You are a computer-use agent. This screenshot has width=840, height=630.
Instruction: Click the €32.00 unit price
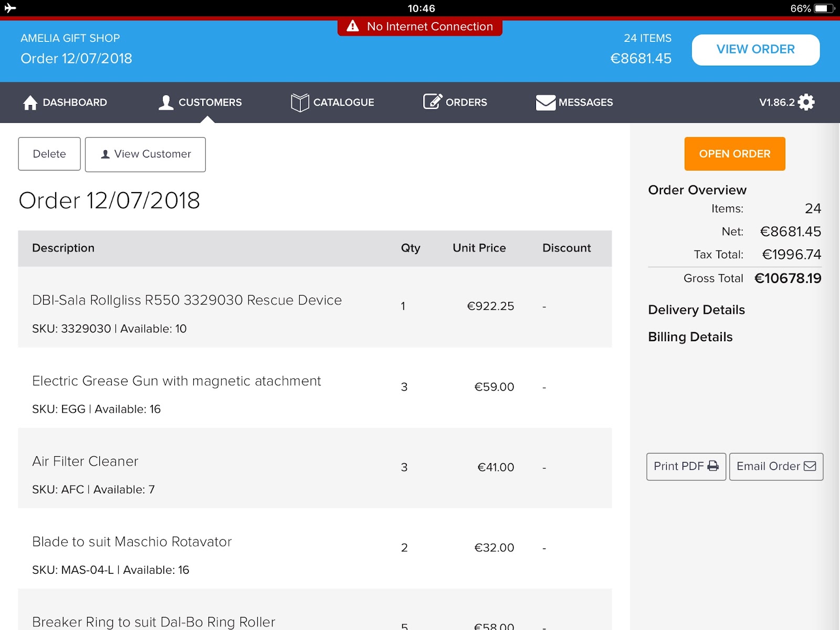point(494,548)
